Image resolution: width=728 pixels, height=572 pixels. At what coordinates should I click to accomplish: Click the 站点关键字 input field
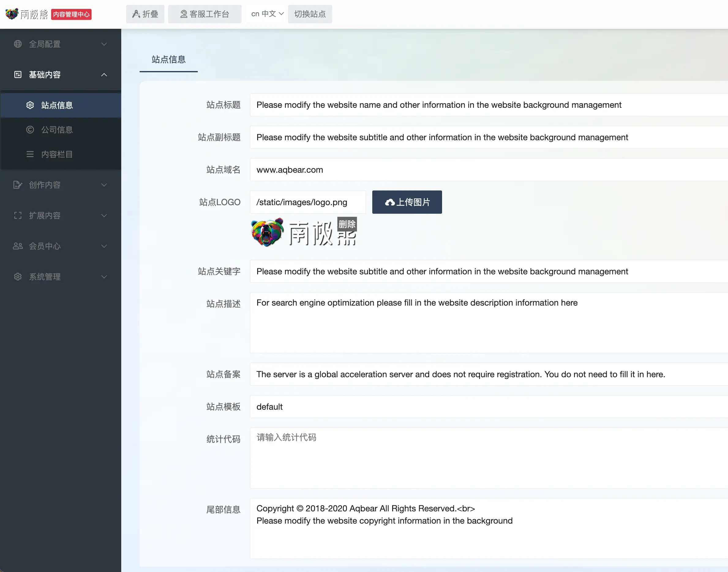coord(489,271)
